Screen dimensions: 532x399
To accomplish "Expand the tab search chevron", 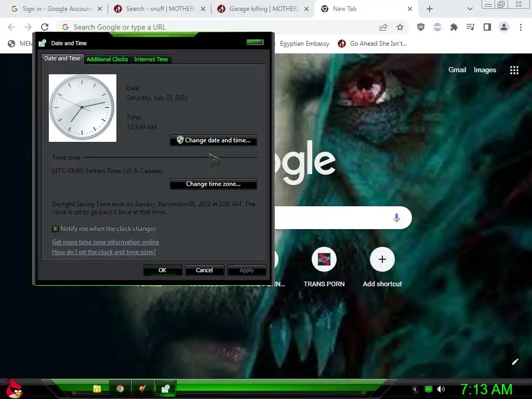I will (x=470, y=9).
